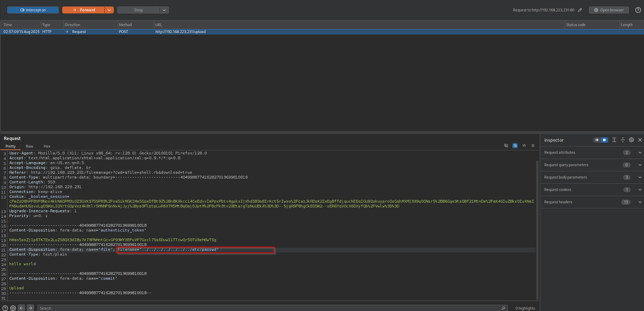Click the Request headers count badge 13
The height and width of the screenshot is (311, 644).
[626, 202]
